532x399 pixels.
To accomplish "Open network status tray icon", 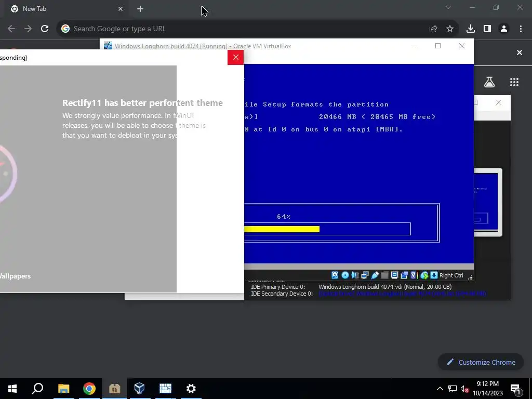I will [453, 389].
